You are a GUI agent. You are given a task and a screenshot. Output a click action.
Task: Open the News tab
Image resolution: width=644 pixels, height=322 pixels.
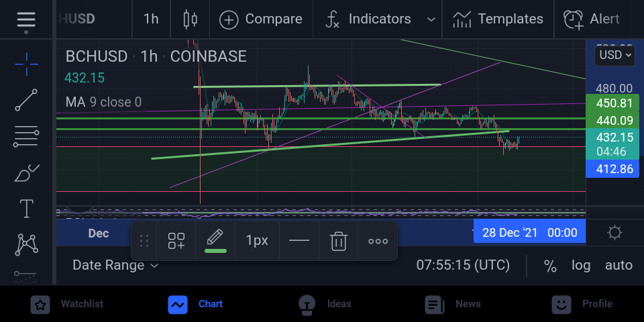click(453, 305)
